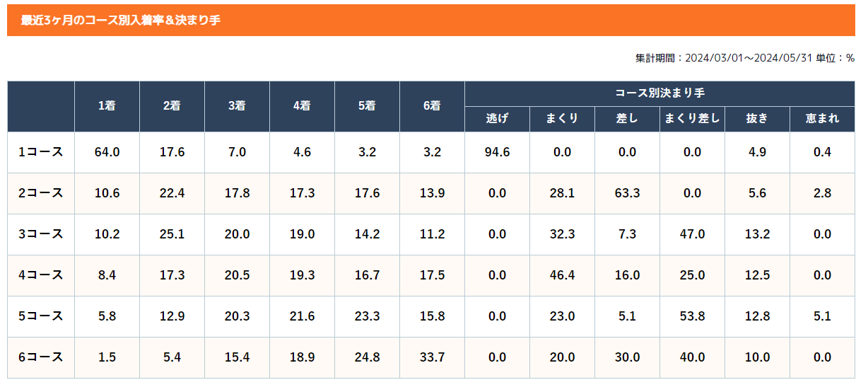Click the 64.0 value for 1コース
The height and width of the screenshot is (392, 868).
107,152
